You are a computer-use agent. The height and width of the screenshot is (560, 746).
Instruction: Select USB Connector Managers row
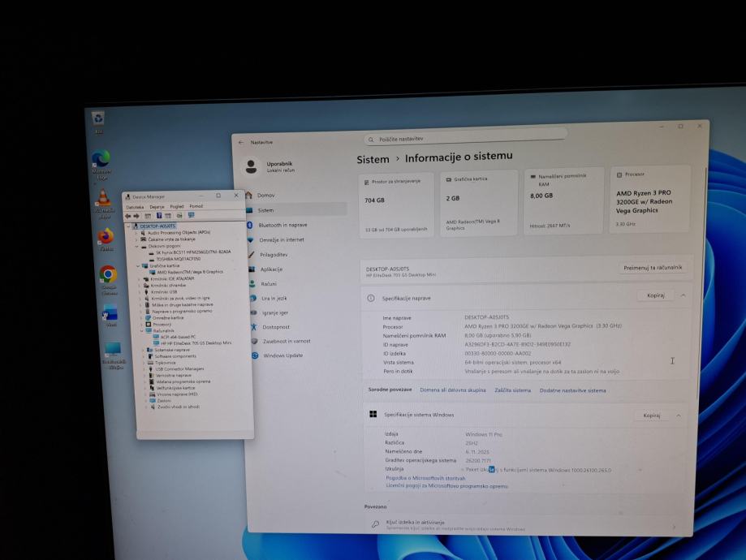tap(179, 368)
